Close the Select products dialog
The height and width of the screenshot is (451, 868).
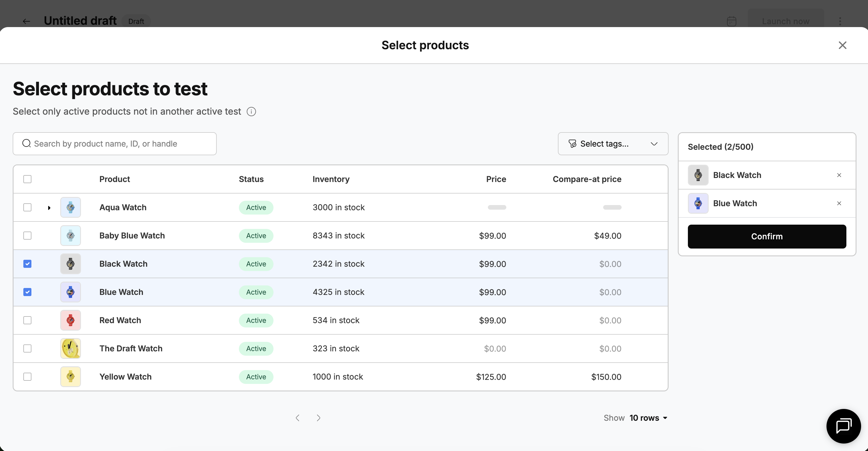coord(842,45)
